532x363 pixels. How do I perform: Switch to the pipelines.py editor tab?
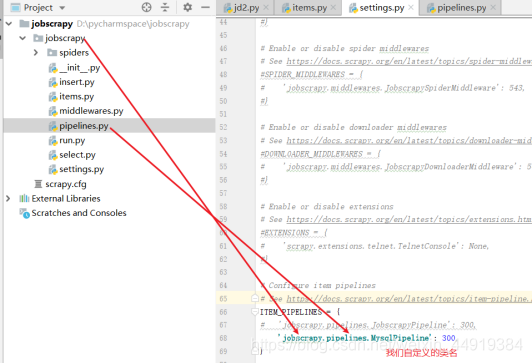click(461, 7)
